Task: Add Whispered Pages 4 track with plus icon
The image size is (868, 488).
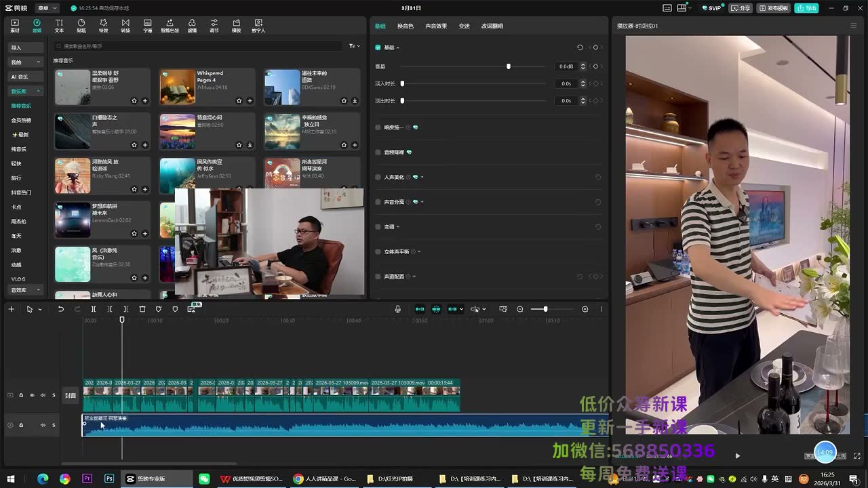Action: click(x=250, y=101)
